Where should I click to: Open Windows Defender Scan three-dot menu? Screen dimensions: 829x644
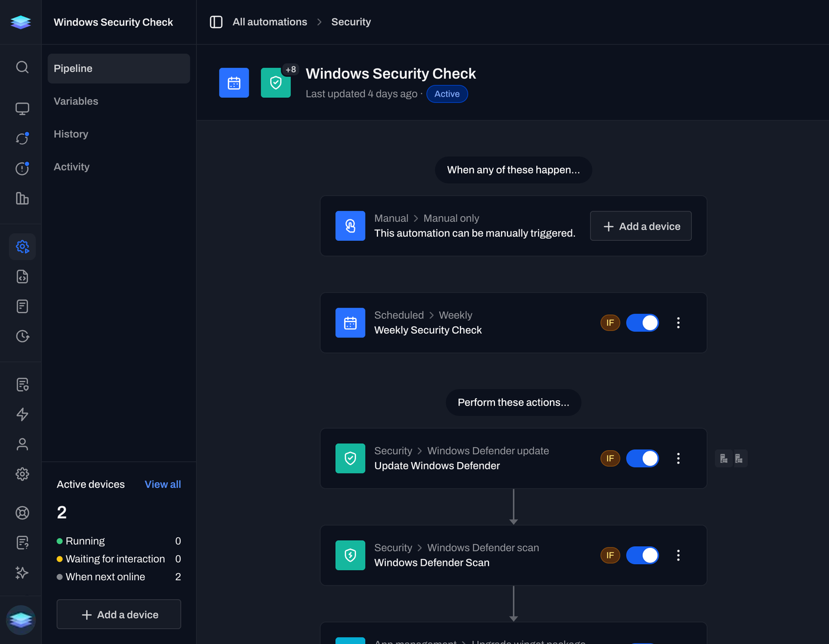tap(678, 555)
